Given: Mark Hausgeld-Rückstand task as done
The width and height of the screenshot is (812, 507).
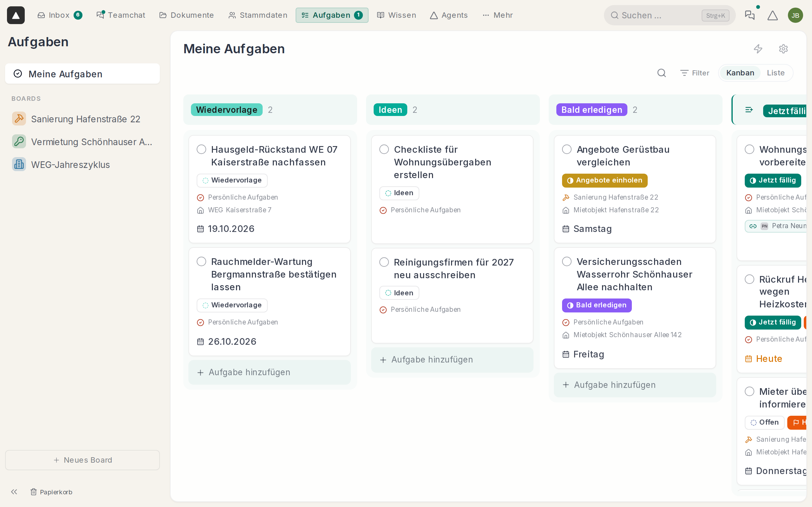Looking at the screenshot, I should (201, 149).
